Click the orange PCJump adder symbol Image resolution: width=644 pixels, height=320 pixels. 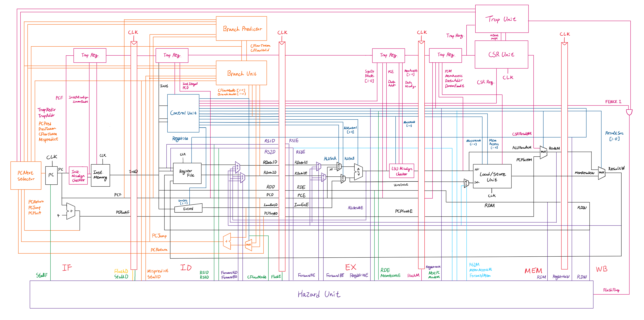click(x=227, y=241)
